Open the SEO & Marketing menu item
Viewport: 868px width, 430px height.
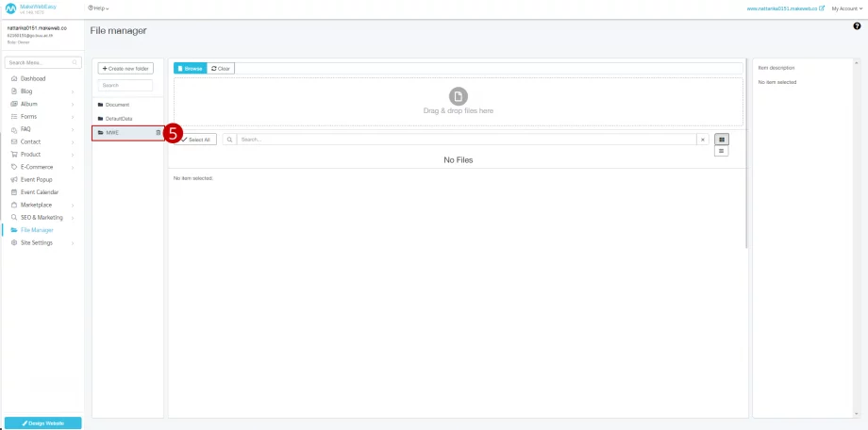click(x=43, y=218)
